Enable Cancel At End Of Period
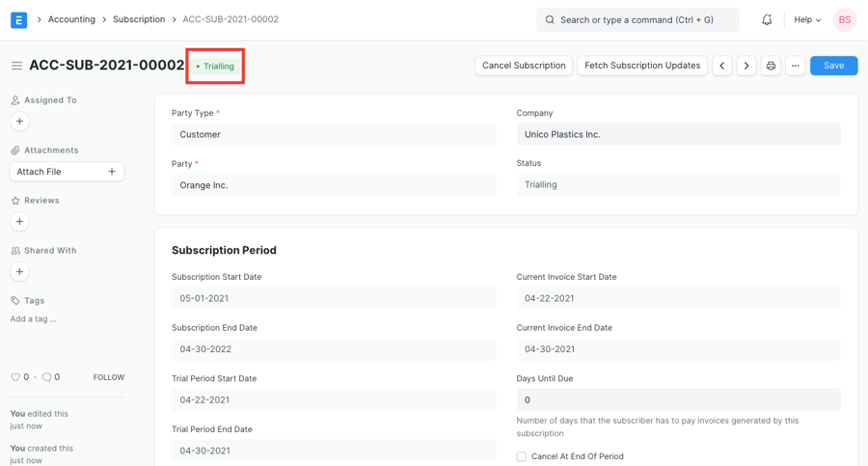Viewport: 868px width, 466px height. [x=522, y=456]
